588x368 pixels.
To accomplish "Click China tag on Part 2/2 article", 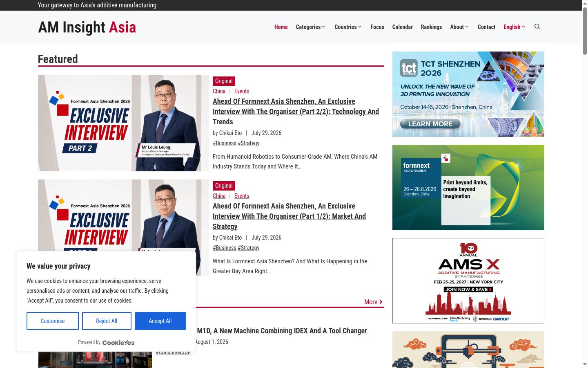I will tap(219, 91).
